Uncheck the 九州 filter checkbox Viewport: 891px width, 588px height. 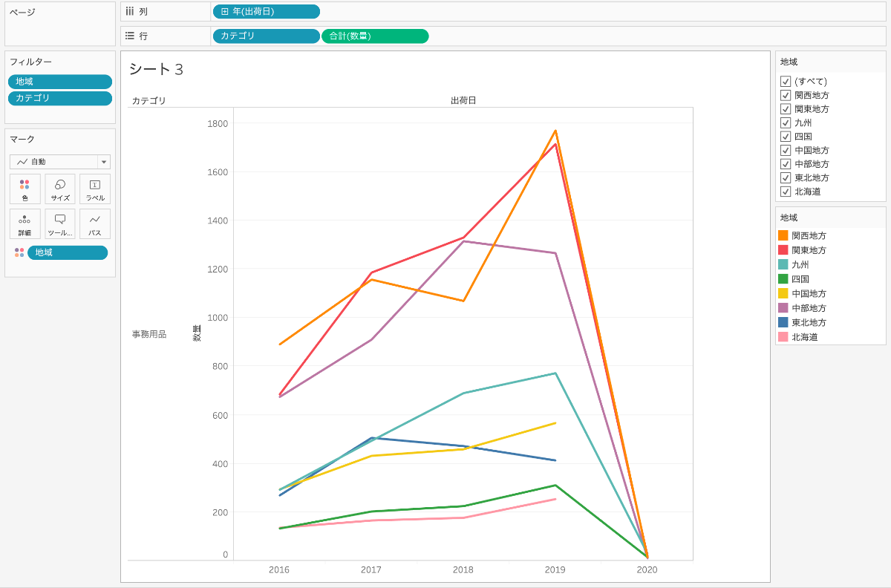click(786, 122)
